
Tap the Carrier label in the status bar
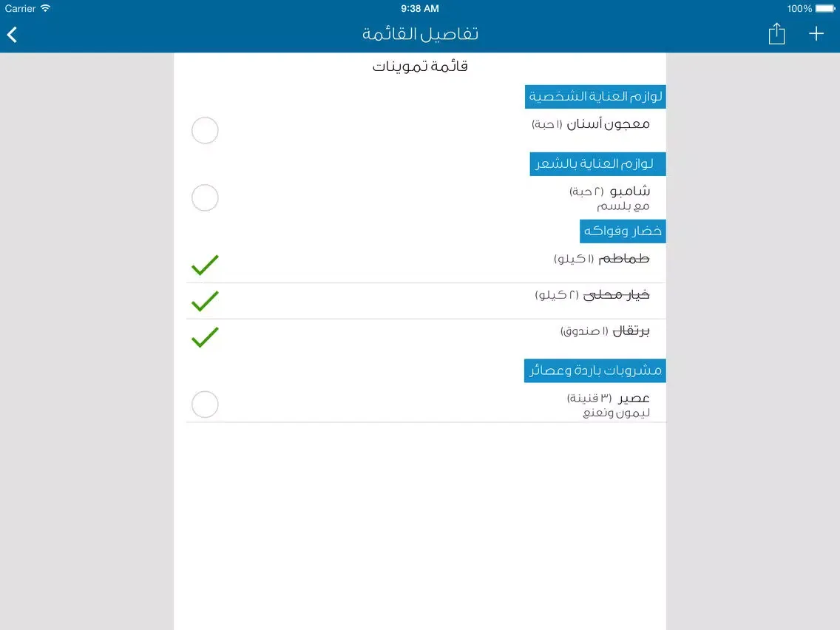(x=21, y=8)
